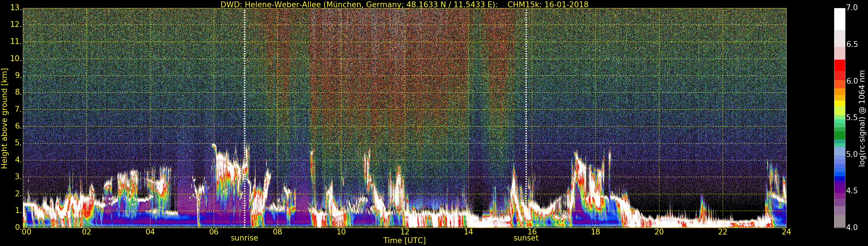Click the height axis tick label '7.'

18,109
